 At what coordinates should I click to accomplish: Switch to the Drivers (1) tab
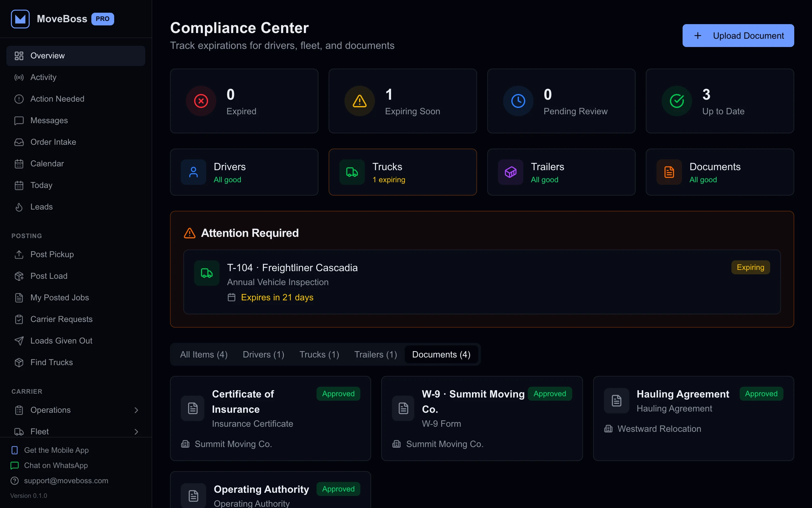pos(263,354)
